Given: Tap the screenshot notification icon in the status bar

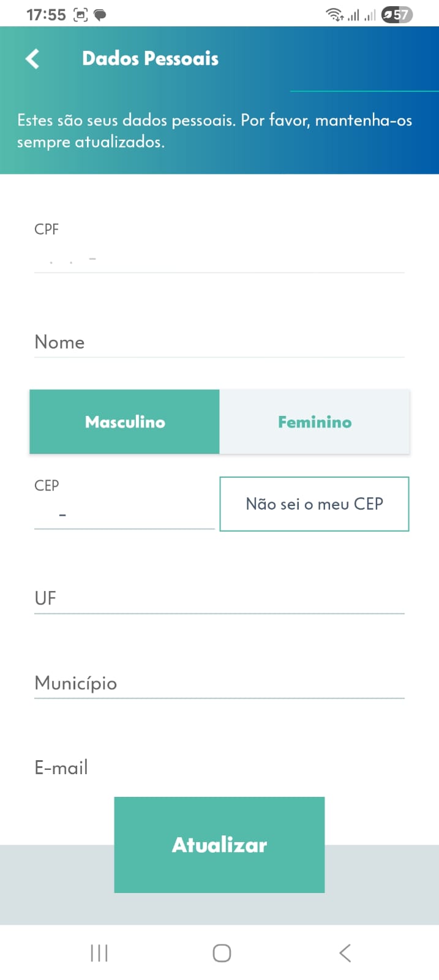Looking at the screenshot, I should 80,15.
